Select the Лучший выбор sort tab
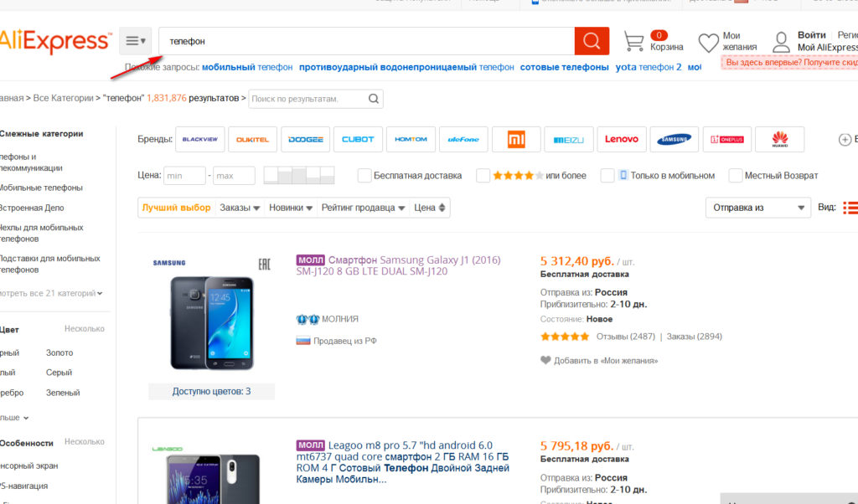Screen dimensions: 858x504 (176, 208)
